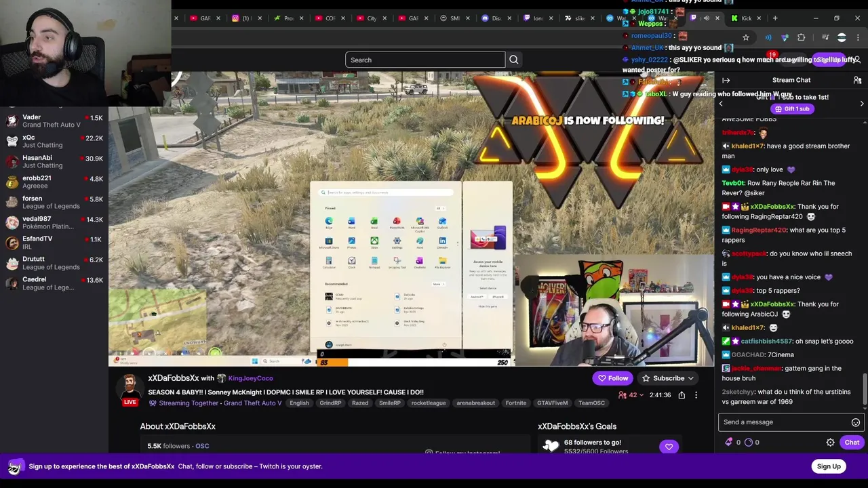Open Caedrel channel in sidebar
Screen dimensions: 868x488
tap(54, 283)
